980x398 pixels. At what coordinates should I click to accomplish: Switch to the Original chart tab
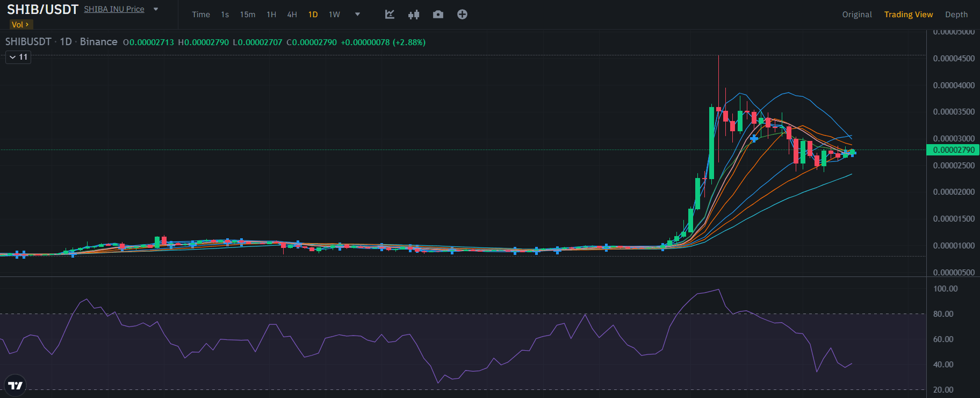point(856,15)
